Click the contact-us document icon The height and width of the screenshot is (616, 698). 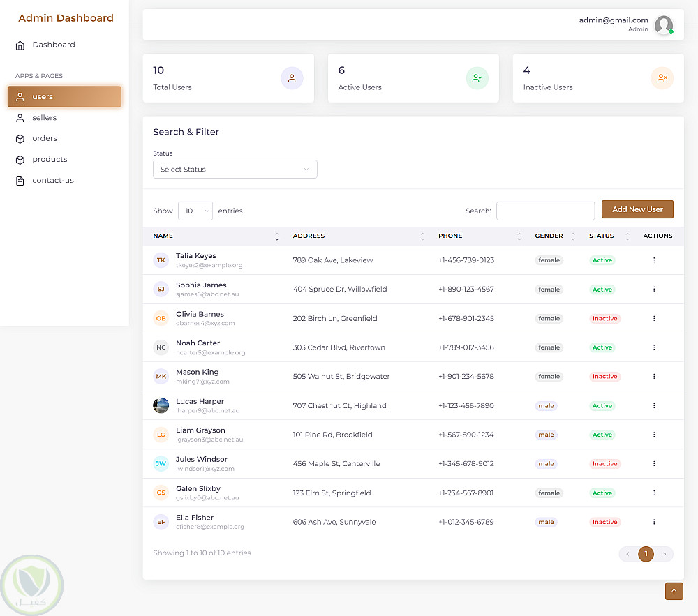[x=20, y=181]
